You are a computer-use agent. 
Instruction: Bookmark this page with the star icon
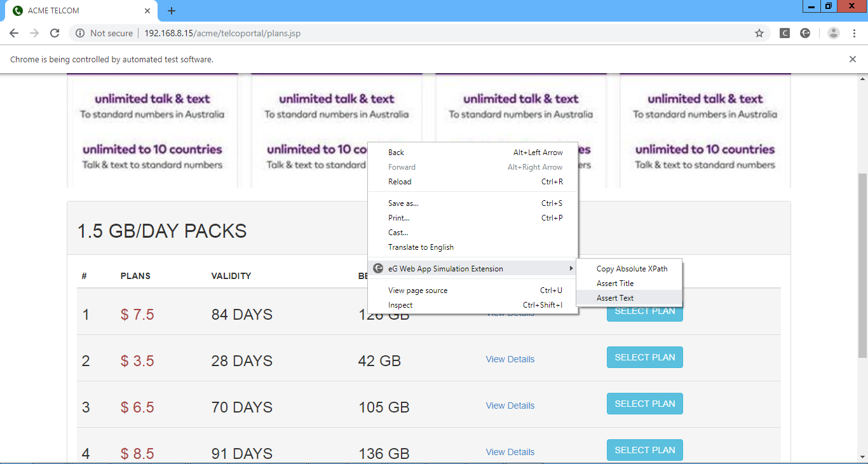(x=759, y=33)
